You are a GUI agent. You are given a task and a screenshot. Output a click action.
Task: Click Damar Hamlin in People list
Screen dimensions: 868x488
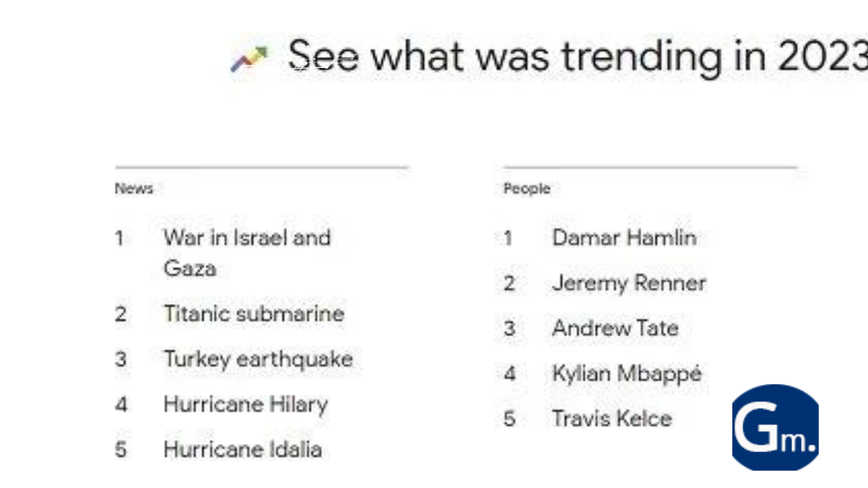point(624,238)
